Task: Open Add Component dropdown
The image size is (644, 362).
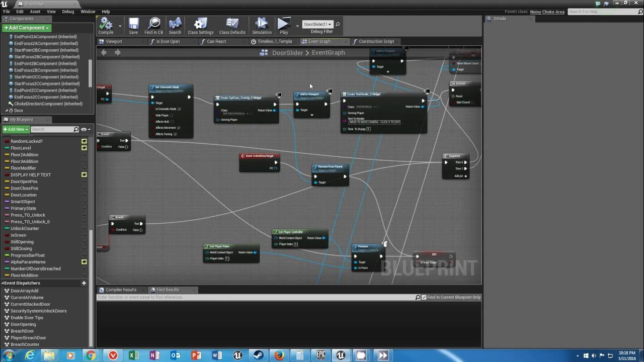Action: click(x=27, y=28)
